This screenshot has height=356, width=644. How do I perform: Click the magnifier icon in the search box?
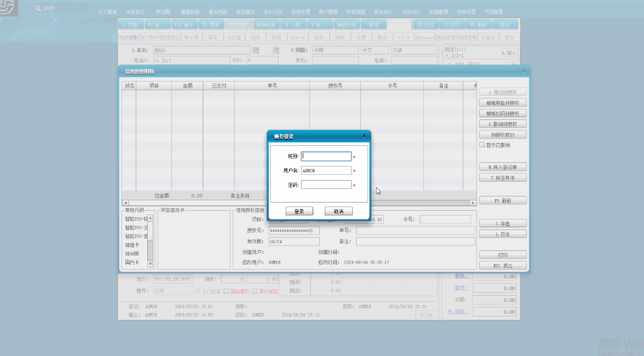tap(38, 8)
